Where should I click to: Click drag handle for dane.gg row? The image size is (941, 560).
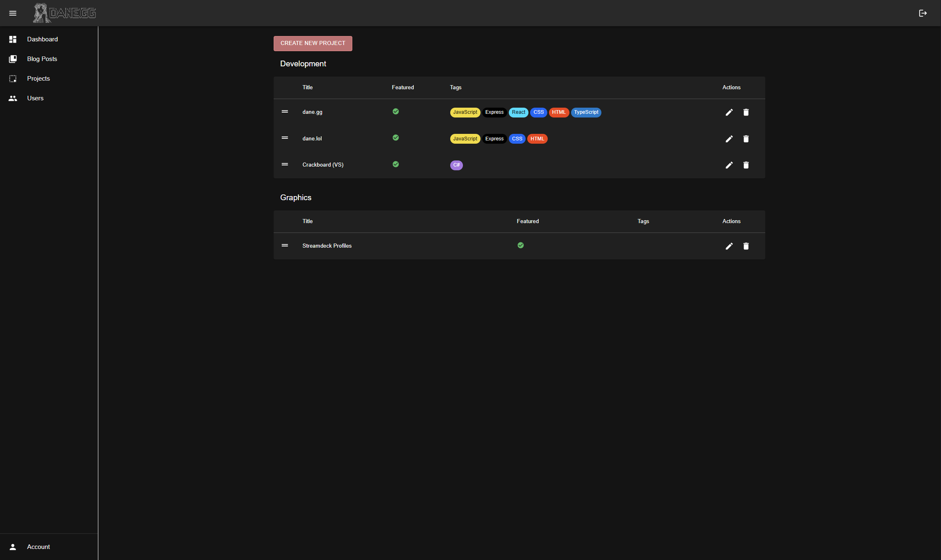pyautogui.click(x=285, y=111)
